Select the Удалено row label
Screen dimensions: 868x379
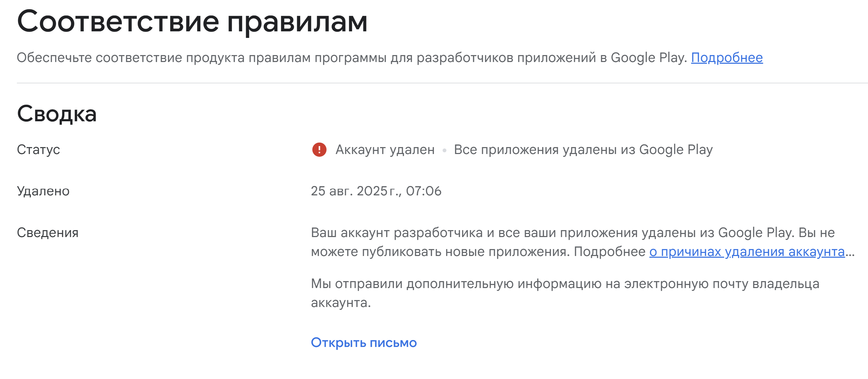(43, 191)
